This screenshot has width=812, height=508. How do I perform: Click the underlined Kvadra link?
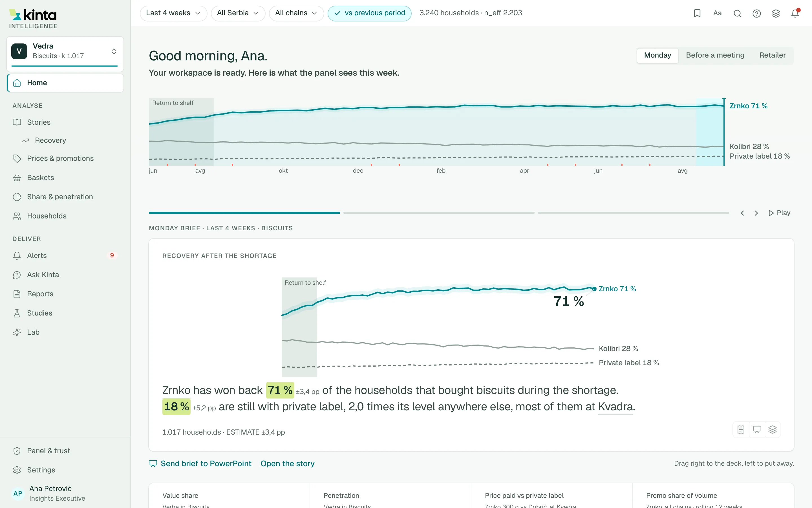(615, 407)
